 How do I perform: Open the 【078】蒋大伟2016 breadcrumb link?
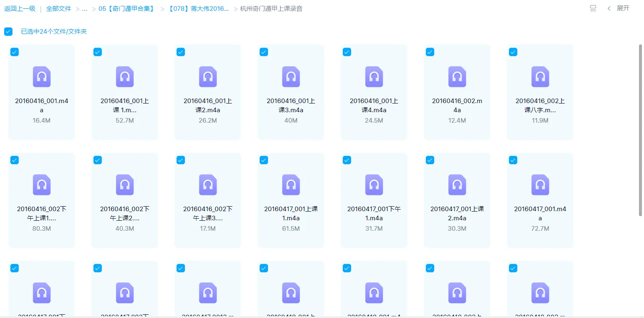pos(199,9)
